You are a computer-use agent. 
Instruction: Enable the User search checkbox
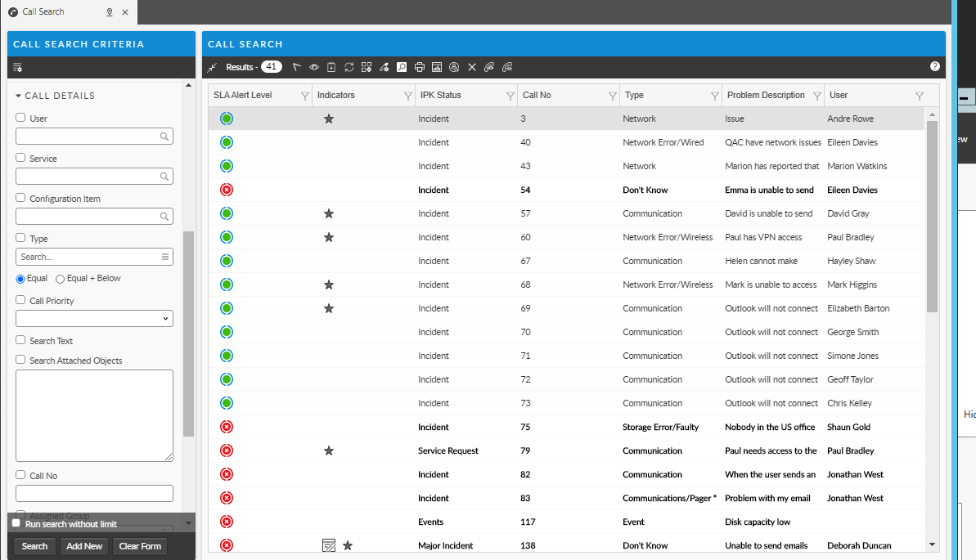click(21, 118)
